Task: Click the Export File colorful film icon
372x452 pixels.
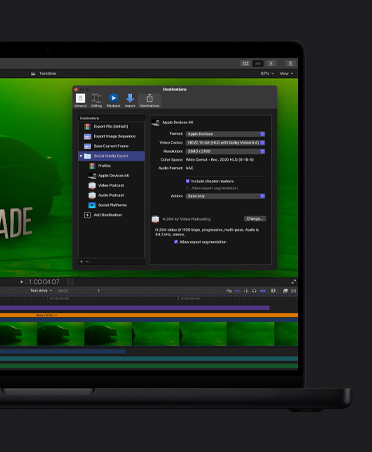Action: click(87, 127)
